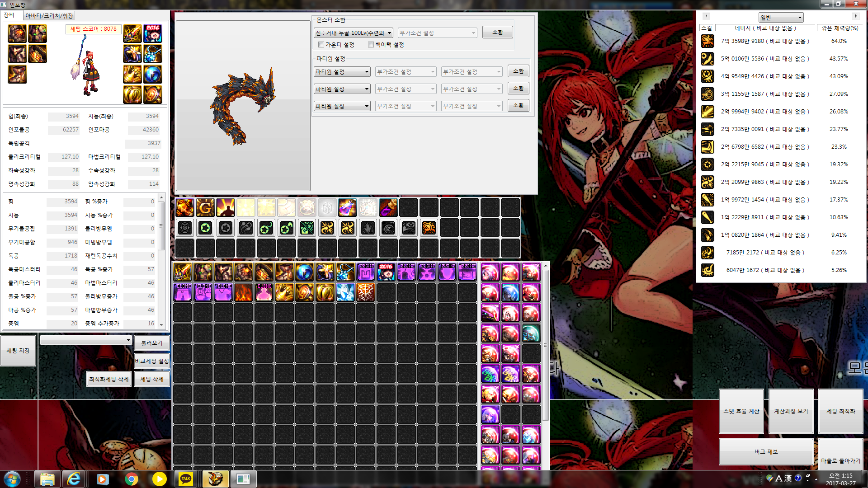Screen dimensions: 868x488
Task: Select the purple potion flask buff icon
Action: tap(347, 208)
